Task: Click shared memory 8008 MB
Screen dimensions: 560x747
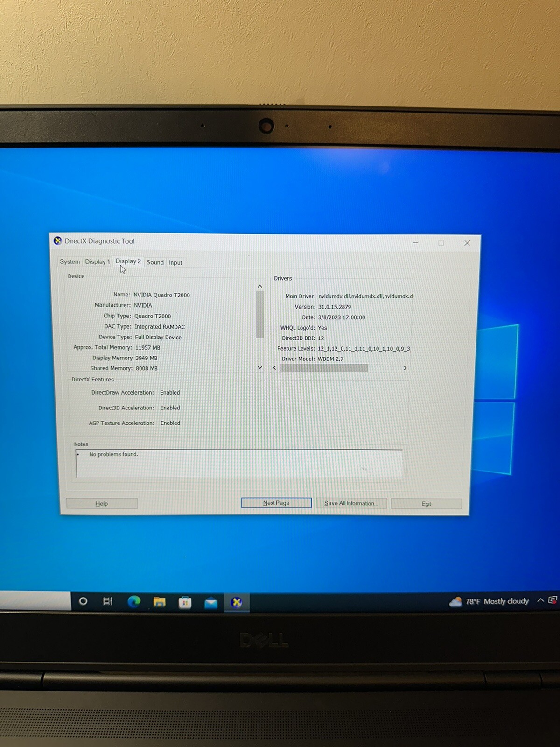Action: coord(147,368)
